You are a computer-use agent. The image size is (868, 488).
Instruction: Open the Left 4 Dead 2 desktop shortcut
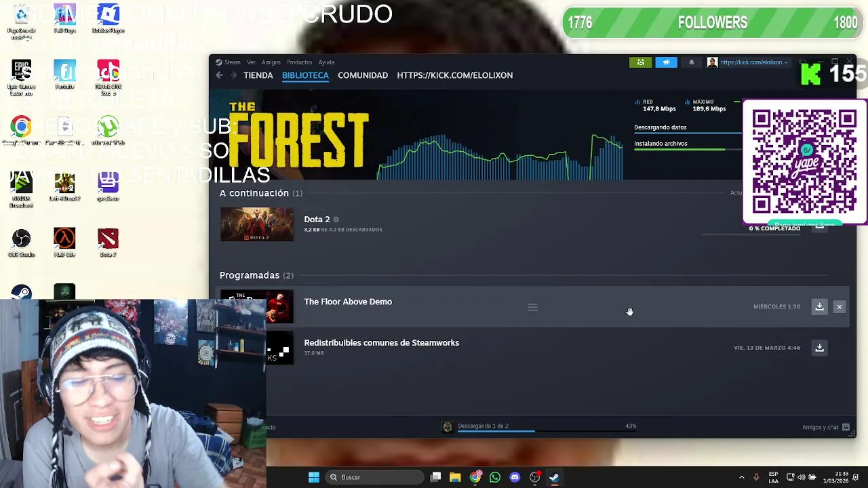coord(64,187)
